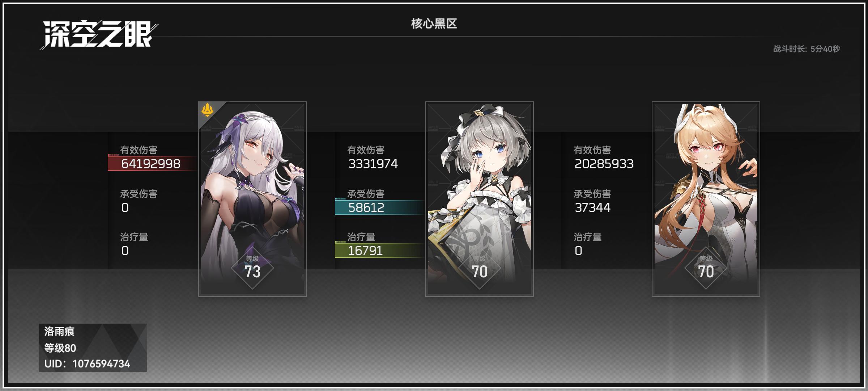Click effective damage value 20285933
The image size is (868, 391).
click(604, 164)
